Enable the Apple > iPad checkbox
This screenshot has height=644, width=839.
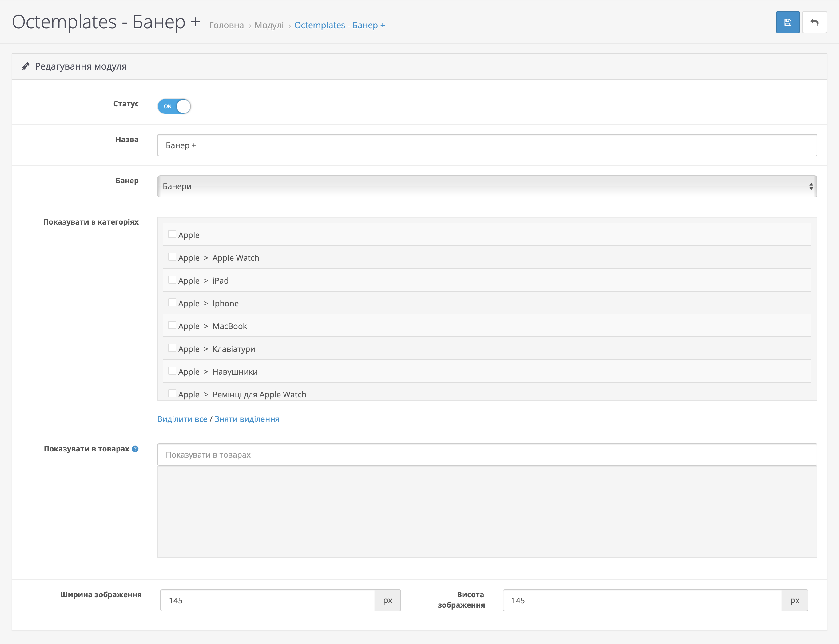click(x=172, y=280)
